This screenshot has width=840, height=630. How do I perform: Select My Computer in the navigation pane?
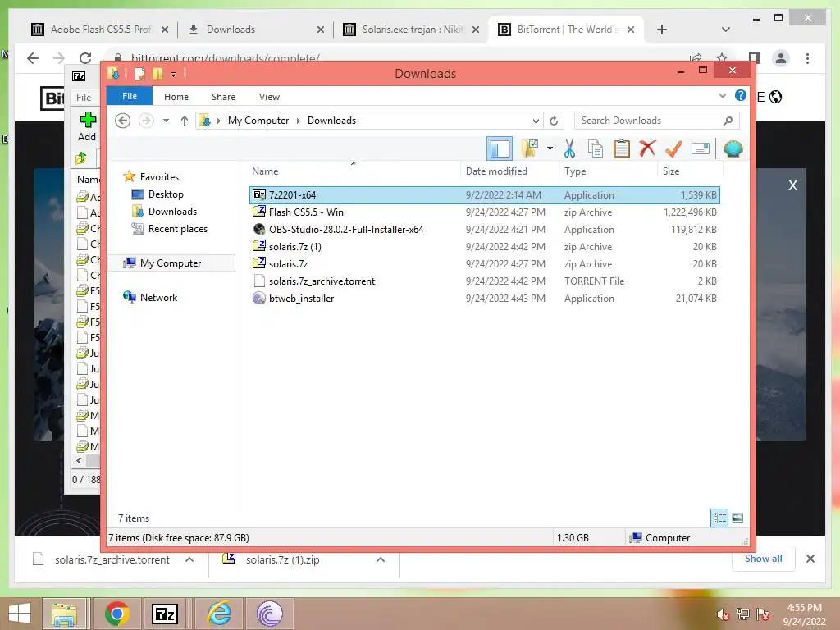point(171,263)
